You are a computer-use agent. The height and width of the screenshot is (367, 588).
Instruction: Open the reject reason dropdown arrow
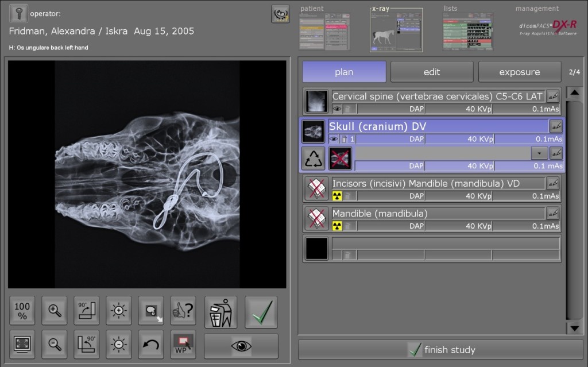pos(539,153)
